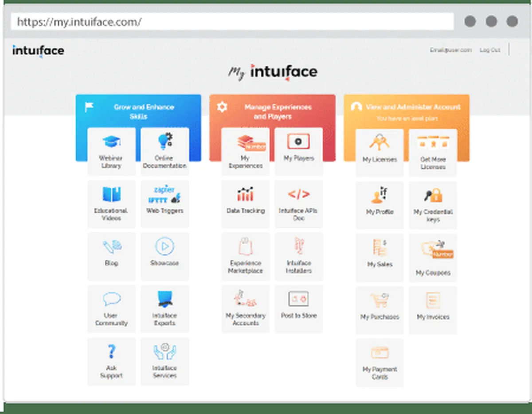Image resolution: width=532 pixels, height=414 pixels.
Task: Click the centered My Intuiface logo
Action: 273,72
